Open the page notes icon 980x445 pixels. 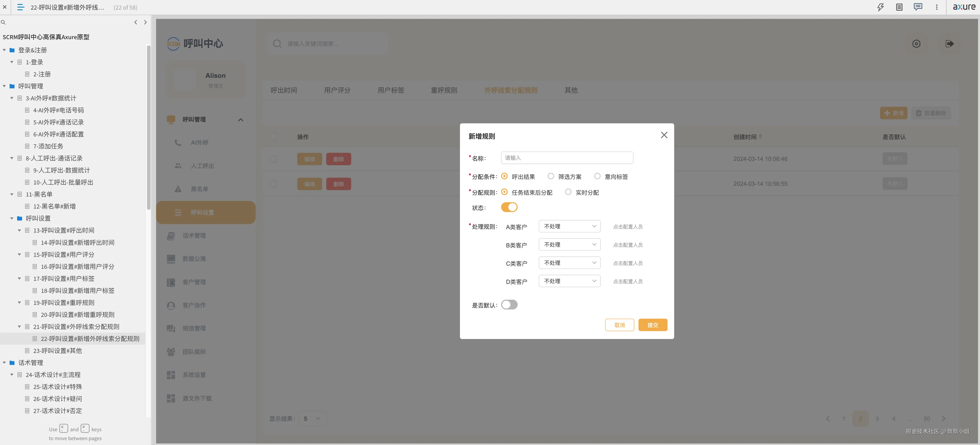899,7
